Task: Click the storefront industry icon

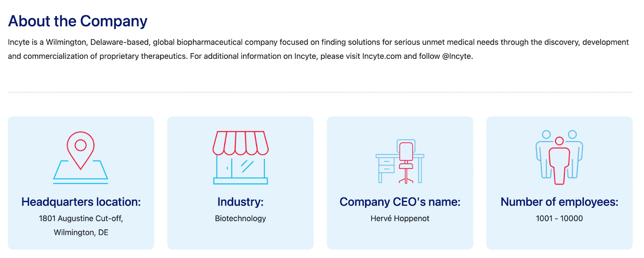Action: coord(240,158)
